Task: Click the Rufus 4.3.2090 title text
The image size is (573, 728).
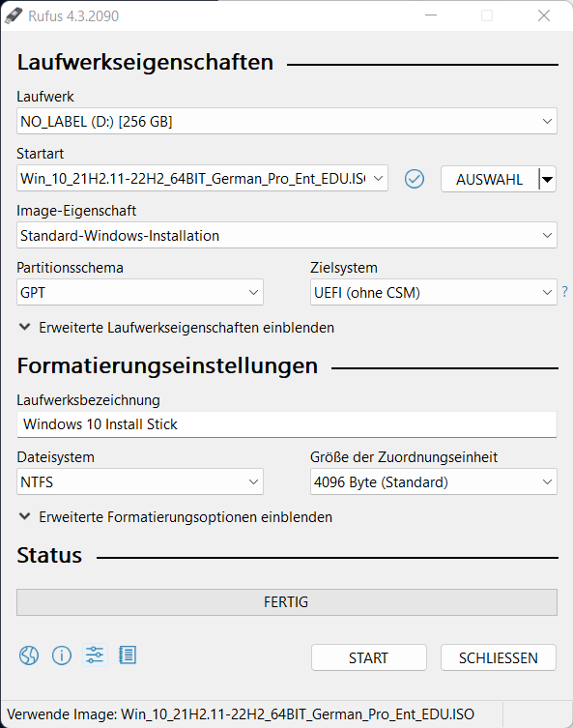Action: click(73, 16)
